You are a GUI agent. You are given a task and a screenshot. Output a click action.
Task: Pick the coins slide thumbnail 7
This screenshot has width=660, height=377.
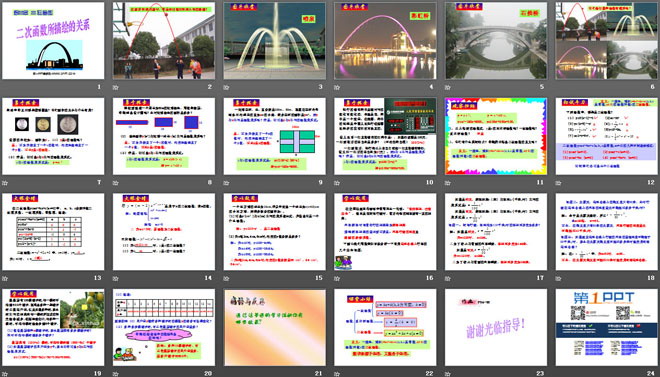[x=53, y=136]
